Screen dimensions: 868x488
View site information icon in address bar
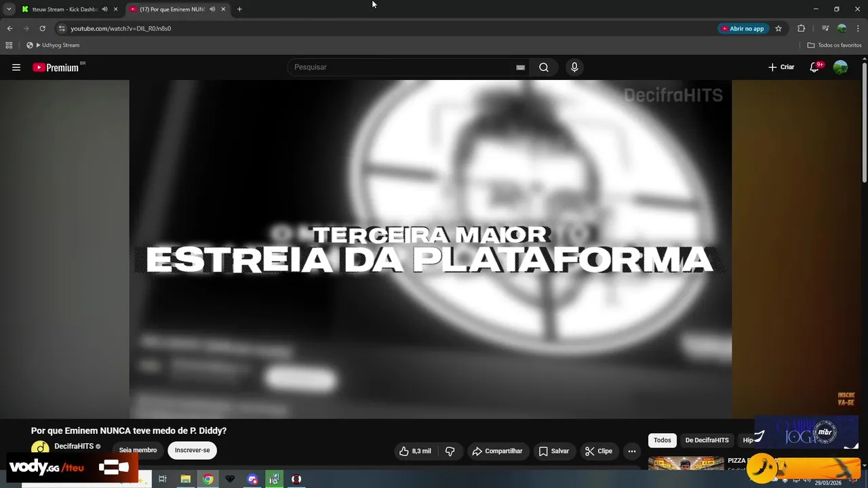point(62,28)
